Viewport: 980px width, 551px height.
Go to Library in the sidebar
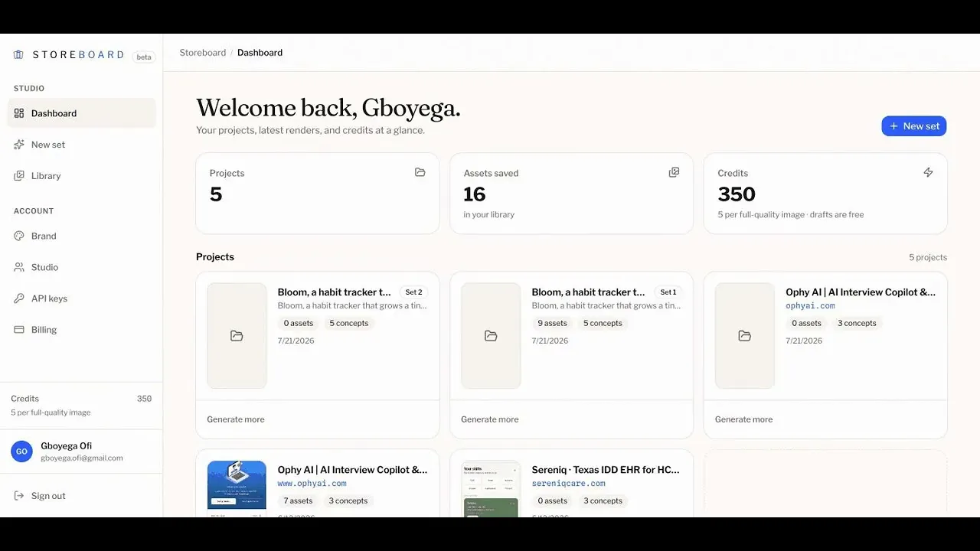click(x=81, y=176)
